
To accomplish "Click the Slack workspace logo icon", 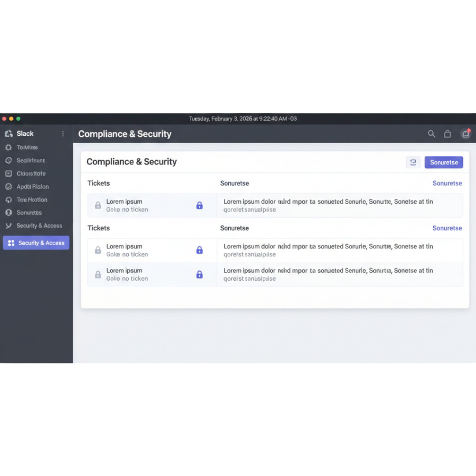I will 8,134.
